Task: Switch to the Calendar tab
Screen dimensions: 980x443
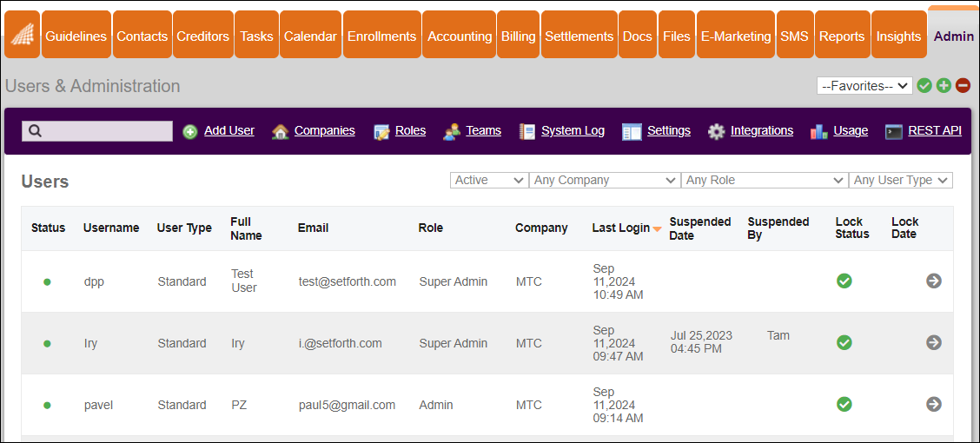Action: [x=311, y=36]
